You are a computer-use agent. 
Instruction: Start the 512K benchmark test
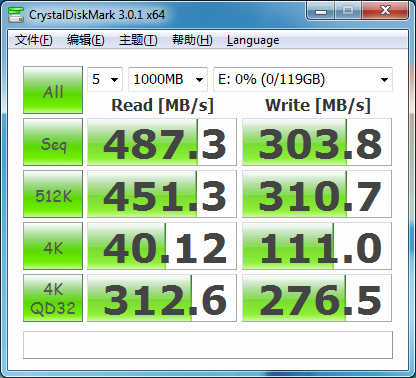53,194
